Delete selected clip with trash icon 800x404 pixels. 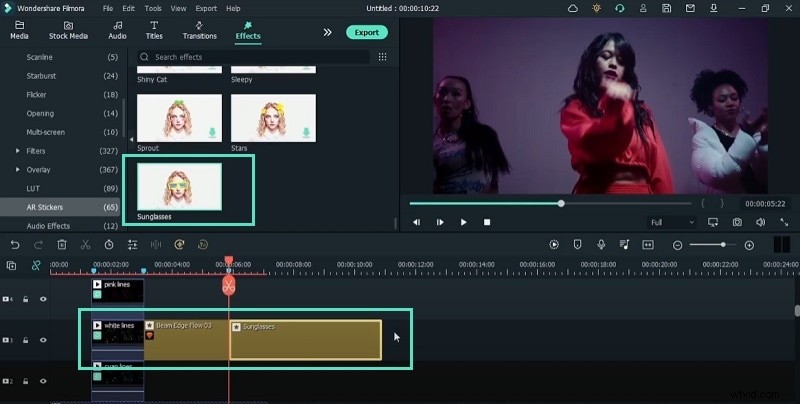[62, 244]
